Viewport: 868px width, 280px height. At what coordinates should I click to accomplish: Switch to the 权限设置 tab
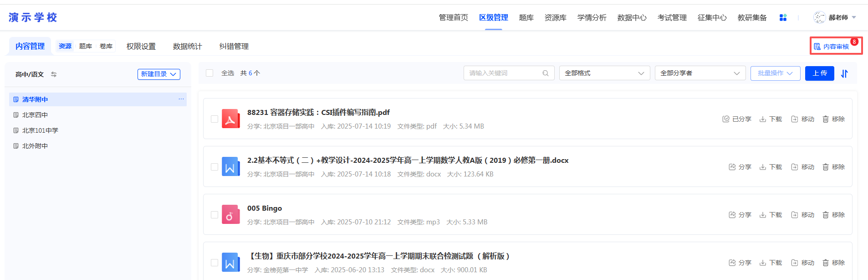(141, 46)
